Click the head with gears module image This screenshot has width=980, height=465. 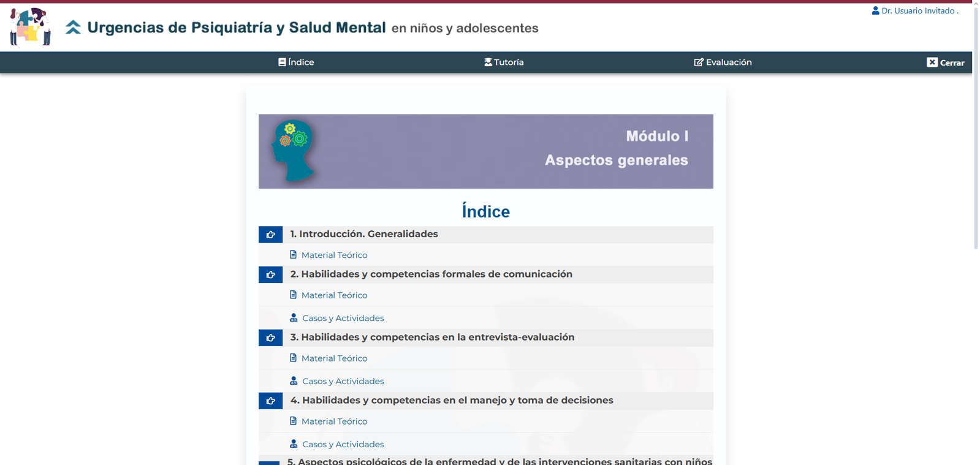(293, 151)
